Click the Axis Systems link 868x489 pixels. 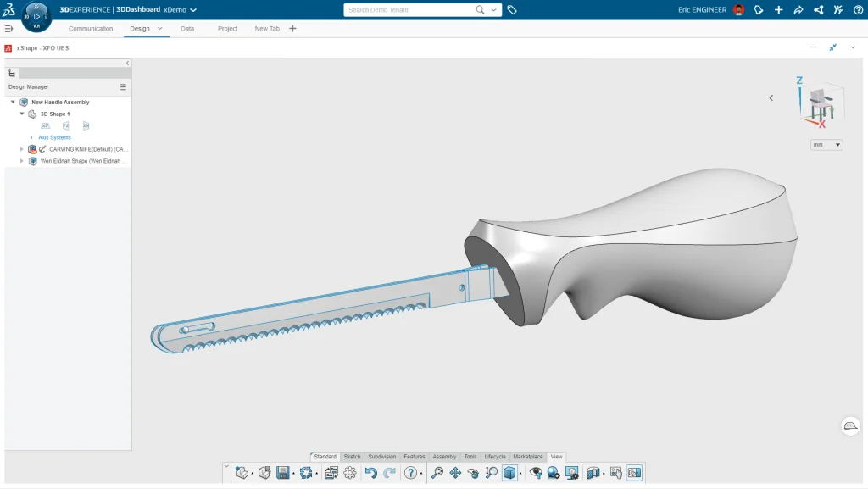tap(54, 137)
